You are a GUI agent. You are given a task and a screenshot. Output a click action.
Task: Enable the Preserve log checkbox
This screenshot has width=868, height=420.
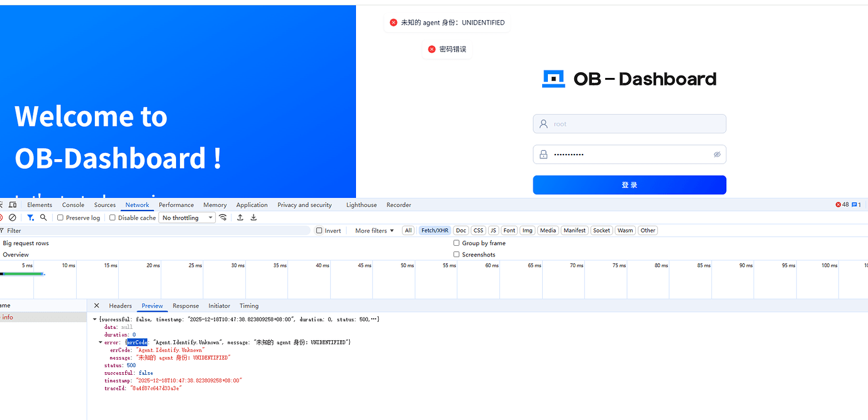(59, 217)
